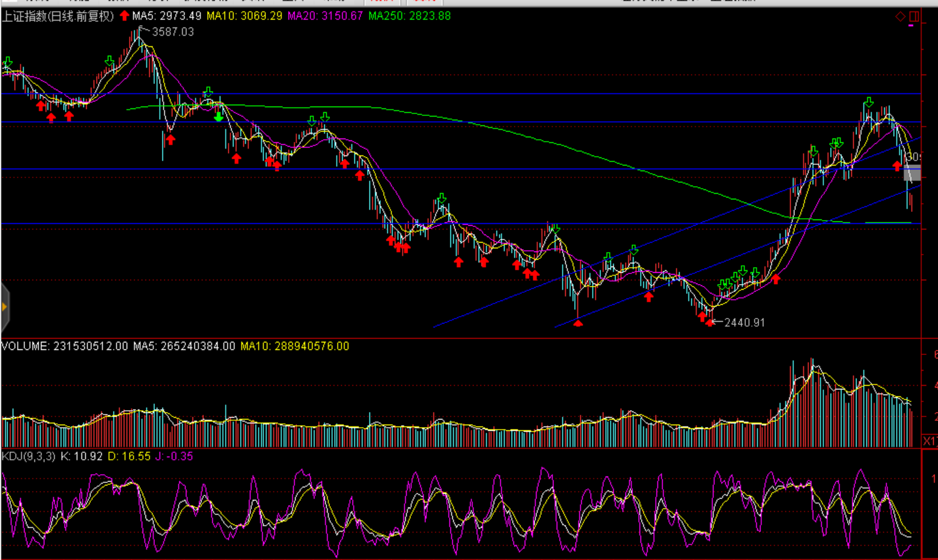938x560 pixels.
Task: Open the 上证指数(日线.前复权) chart title options
Action: click(x=58, y=16)
